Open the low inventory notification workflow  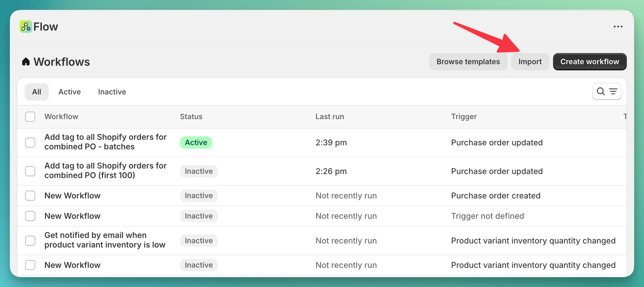click(x=105, y=240)
